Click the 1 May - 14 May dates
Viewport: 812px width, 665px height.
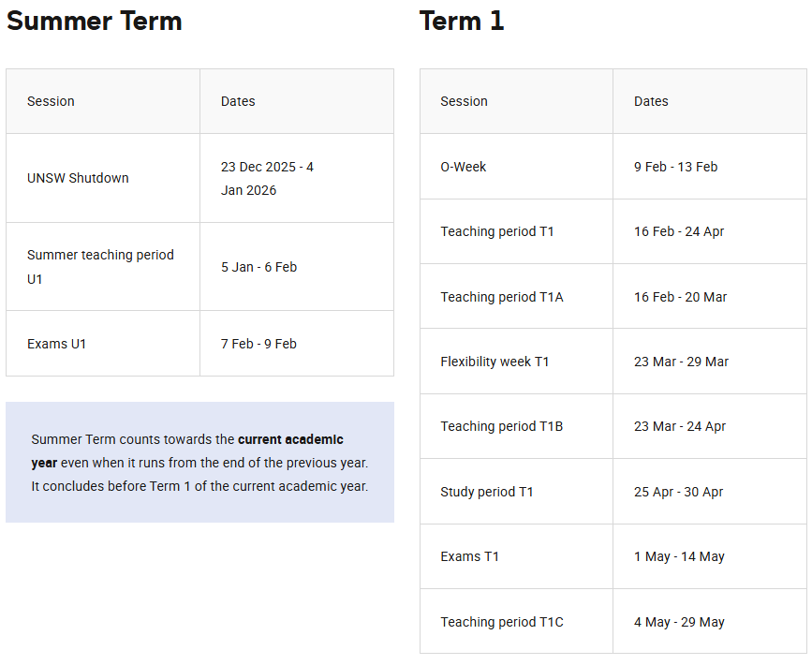pos(679,556)
